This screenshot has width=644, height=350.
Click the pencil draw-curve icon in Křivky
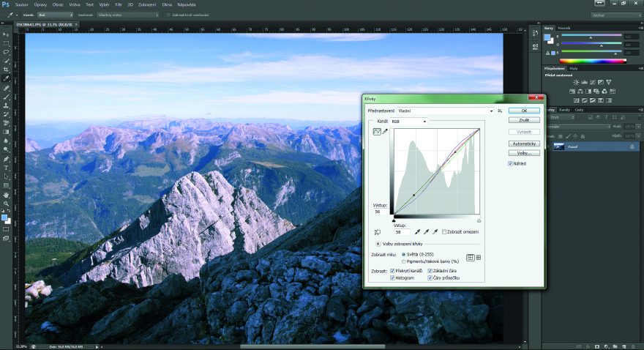click(385, 131)
